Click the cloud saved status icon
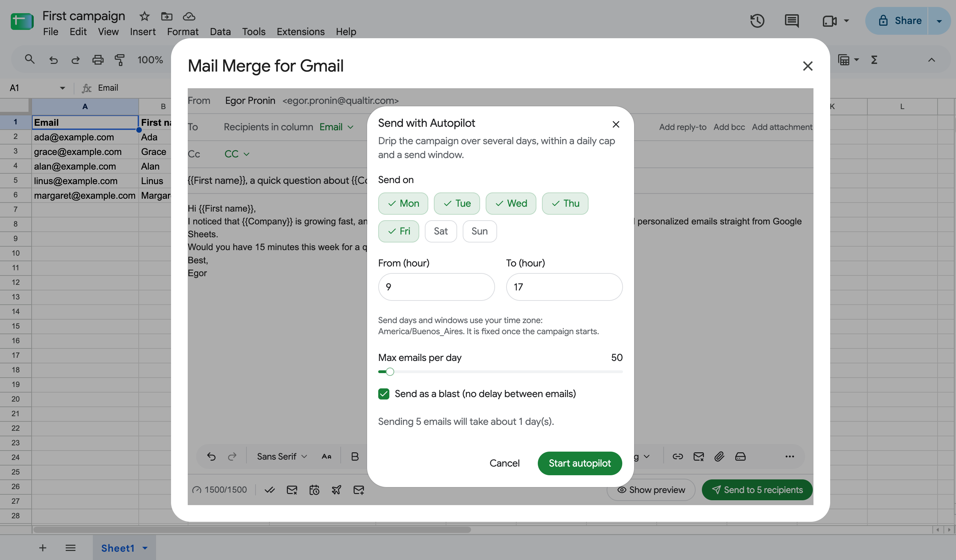Screen dimensions: 956x560 point(189,16)
